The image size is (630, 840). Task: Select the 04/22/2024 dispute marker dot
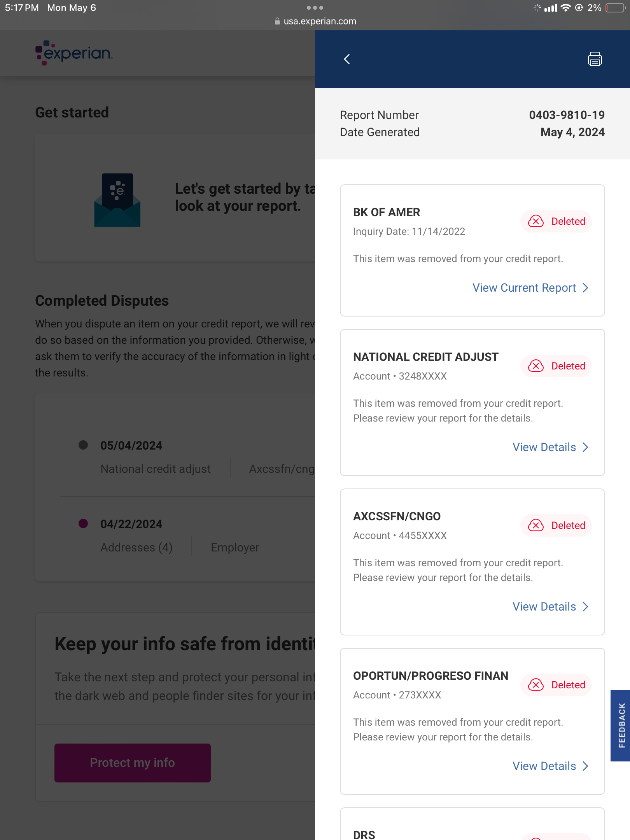(83, 523)
